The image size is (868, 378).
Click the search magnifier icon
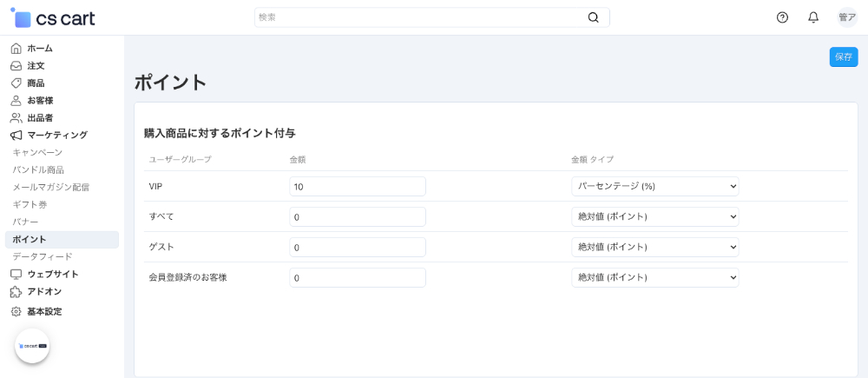[594, 17]
